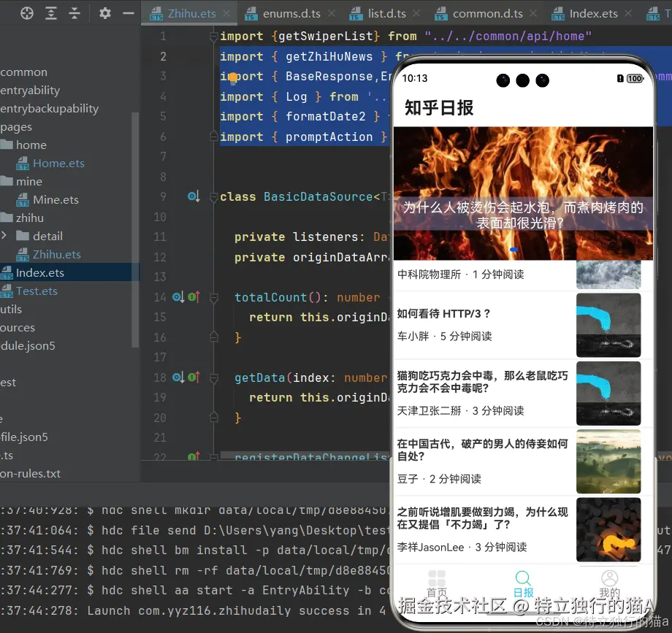The width and height of the screenshot is (672, 633).
Task: Tap thumbnail beside 如何看待 HTTP/3
Action: click(x=608, y=325)
